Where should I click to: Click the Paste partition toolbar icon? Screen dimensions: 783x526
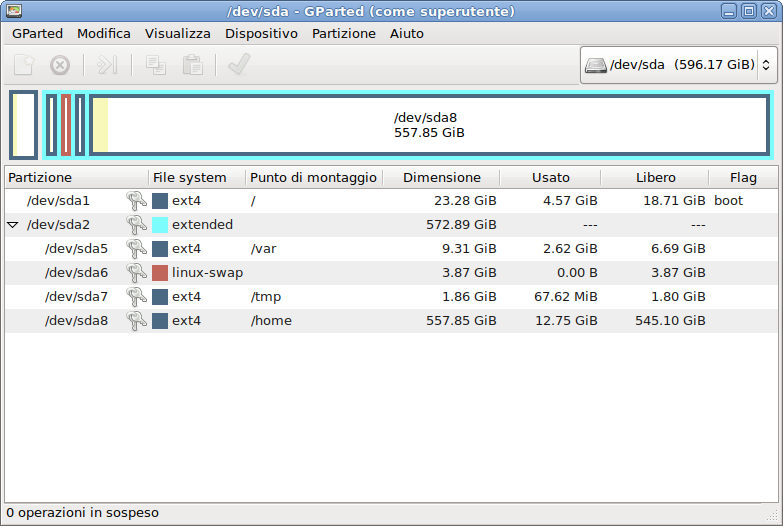(192, 65)
